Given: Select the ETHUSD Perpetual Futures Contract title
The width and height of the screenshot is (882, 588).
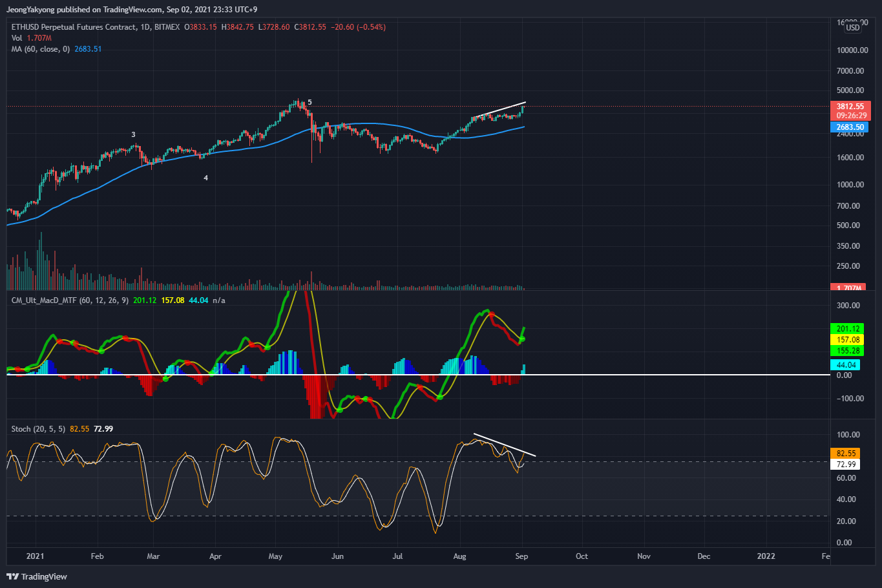Looking at the screenshot, I should pos(74,27).
